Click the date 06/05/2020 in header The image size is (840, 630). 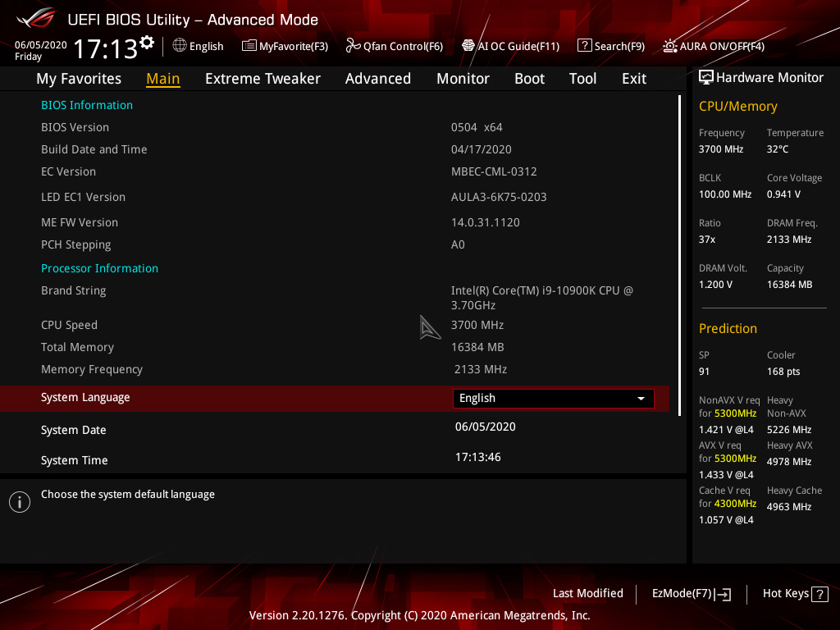point(41,45)
